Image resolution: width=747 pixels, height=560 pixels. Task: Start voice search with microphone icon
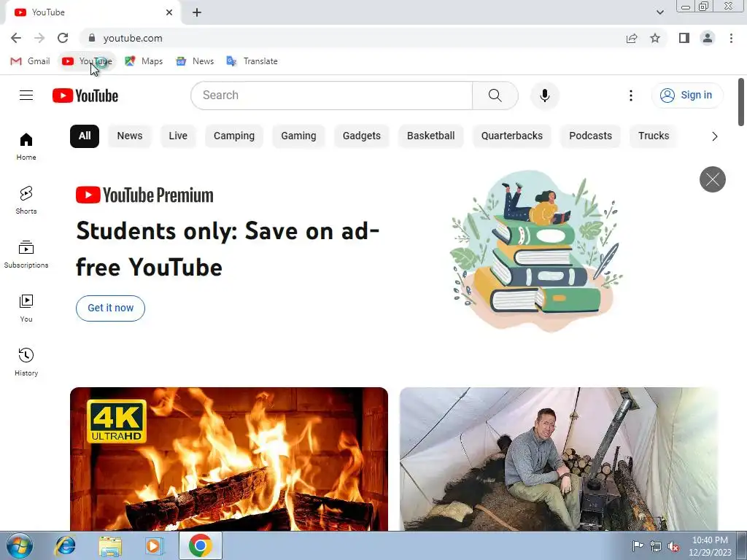(544, 96)
